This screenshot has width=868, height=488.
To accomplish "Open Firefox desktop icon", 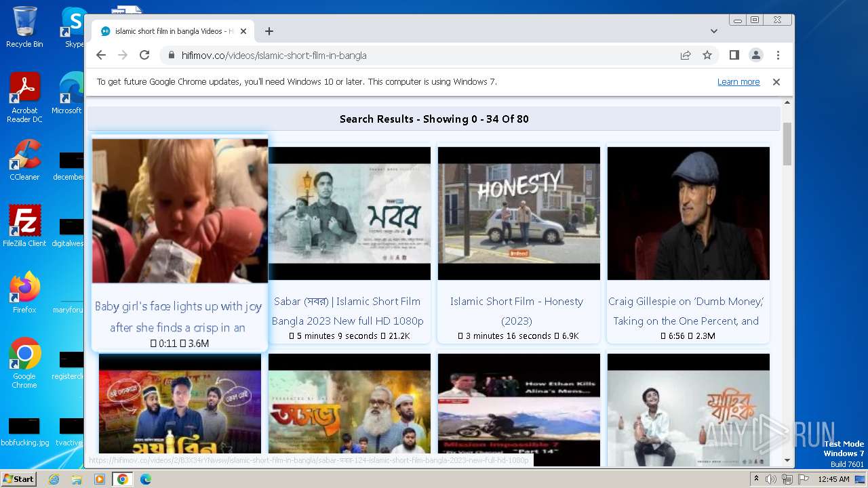I will click(x=24, y=292).
